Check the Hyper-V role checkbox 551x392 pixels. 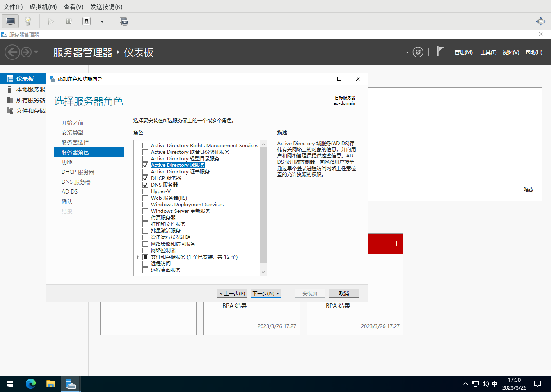pyautogui.click(x=145, y=191)
